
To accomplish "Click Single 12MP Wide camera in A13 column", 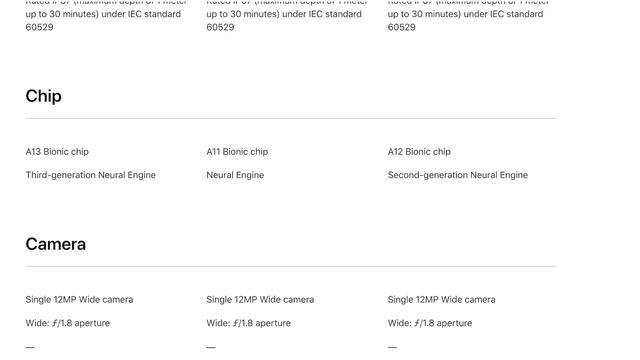I will [x=79, y=300].
